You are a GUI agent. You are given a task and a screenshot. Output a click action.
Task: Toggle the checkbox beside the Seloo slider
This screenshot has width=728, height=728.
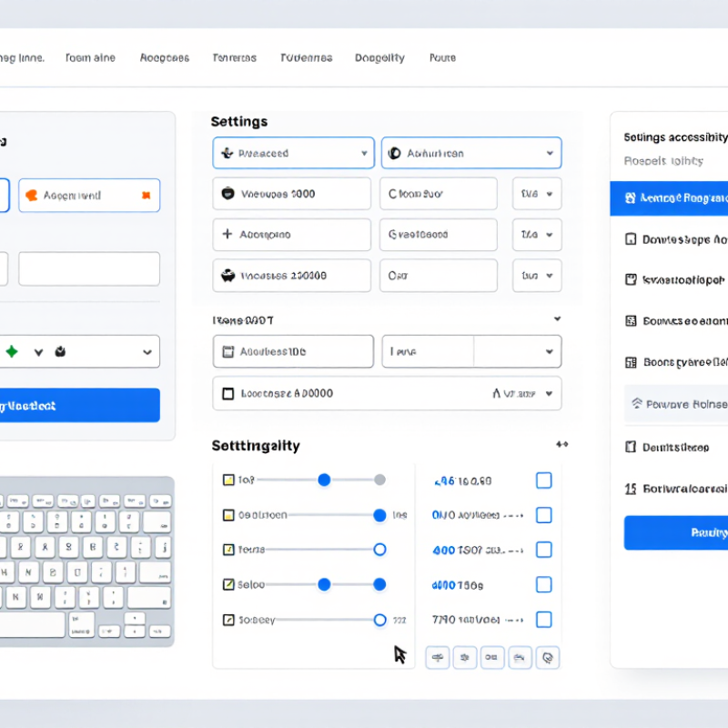228,584
